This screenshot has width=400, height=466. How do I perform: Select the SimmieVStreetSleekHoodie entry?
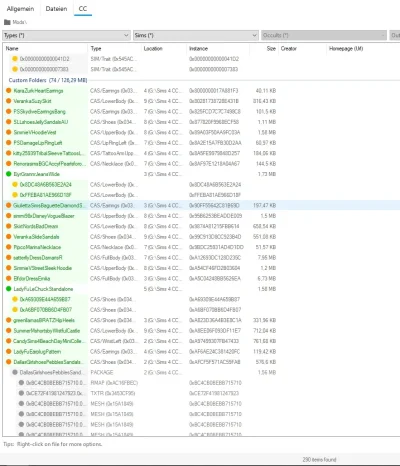pos(42,268)
